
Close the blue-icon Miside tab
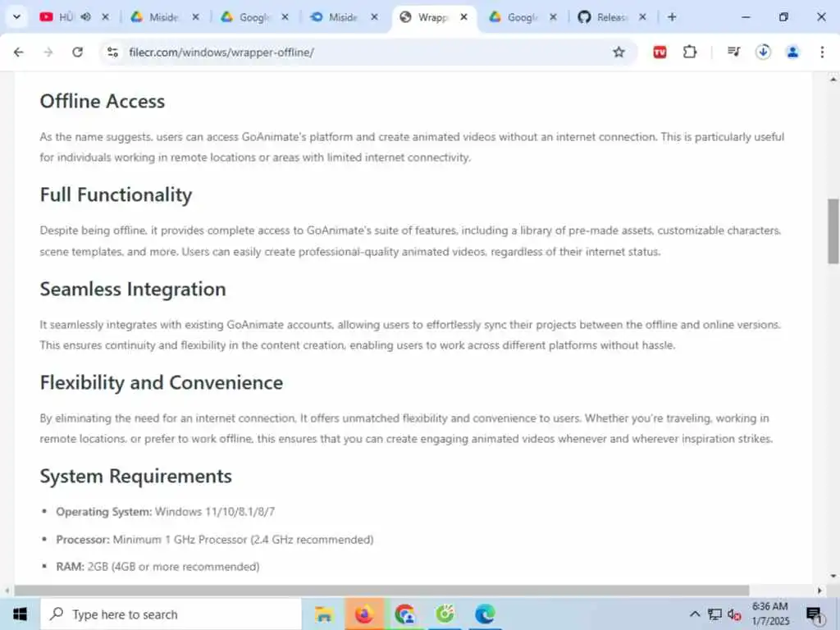374,17
